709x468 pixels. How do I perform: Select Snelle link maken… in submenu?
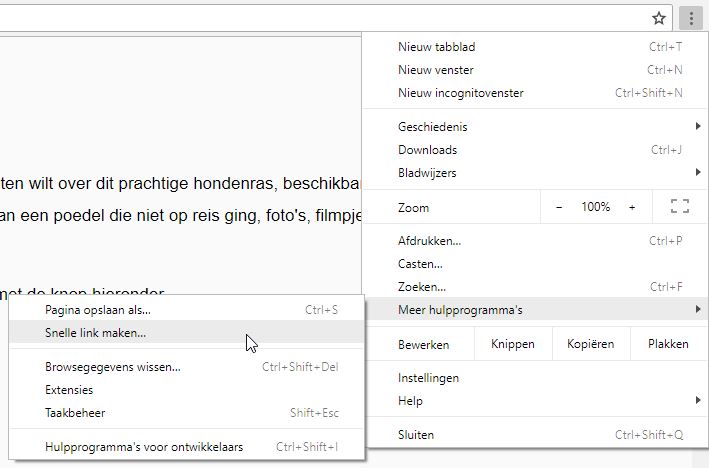coord(95,333)
